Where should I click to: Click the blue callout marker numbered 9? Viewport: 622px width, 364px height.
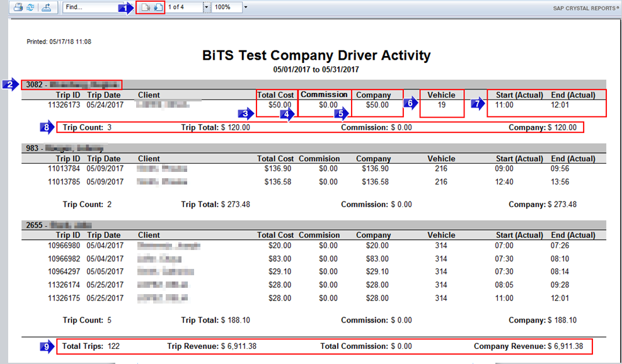click(47, 346)
